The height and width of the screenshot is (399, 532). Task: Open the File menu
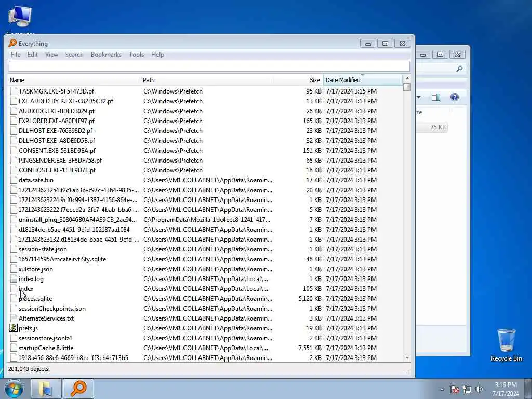click(x=16, y=55)
